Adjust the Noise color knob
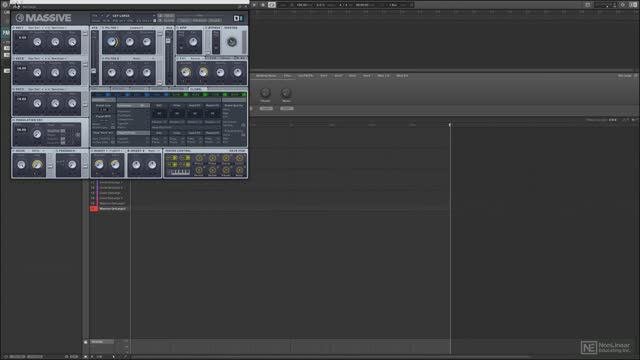Image resolution: width=640 pixels, height=360 pixels. pyautogui.click(x=21, y=164)
